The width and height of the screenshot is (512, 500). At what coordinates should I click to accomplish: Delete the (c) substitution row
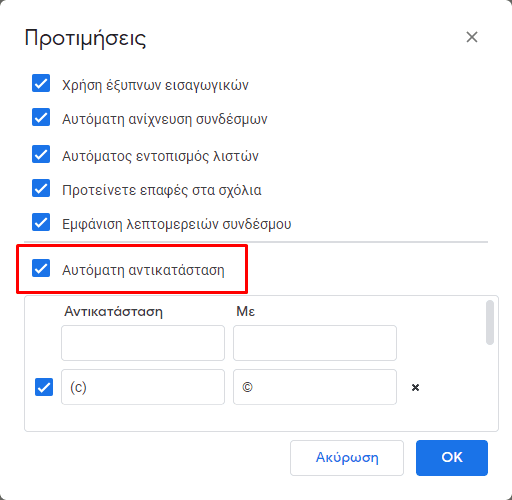(x=415, y=387)
